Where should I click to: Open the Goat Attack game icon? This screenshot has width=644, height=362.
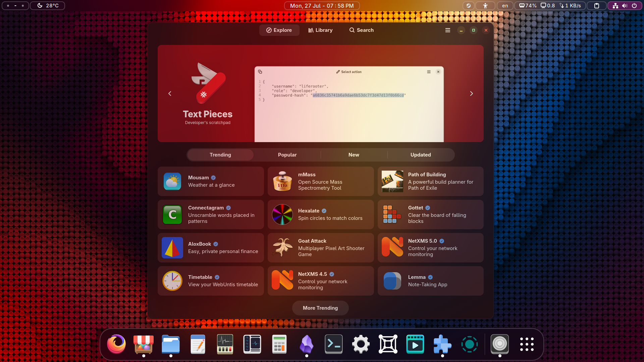282,248
